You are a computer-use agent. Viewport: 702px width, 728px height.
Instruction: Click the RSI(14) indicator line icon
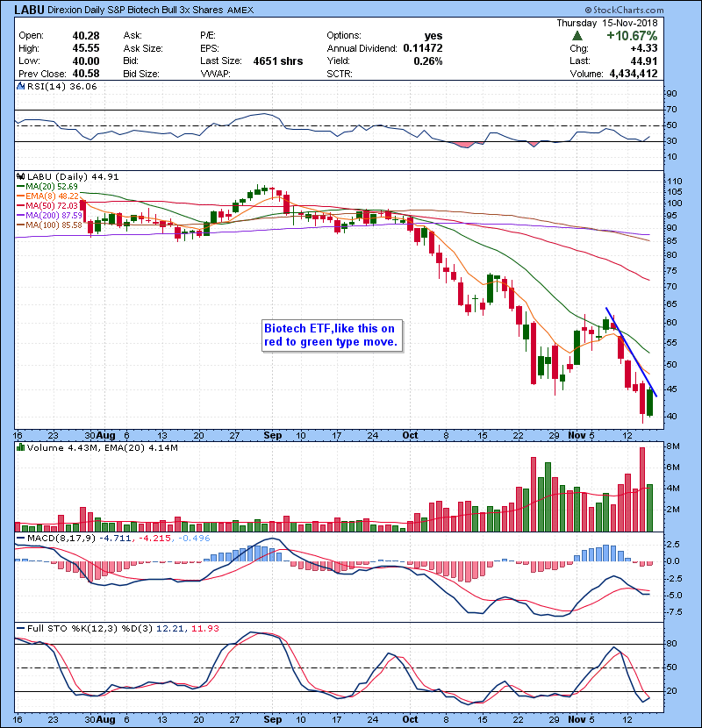pos(20,86)
